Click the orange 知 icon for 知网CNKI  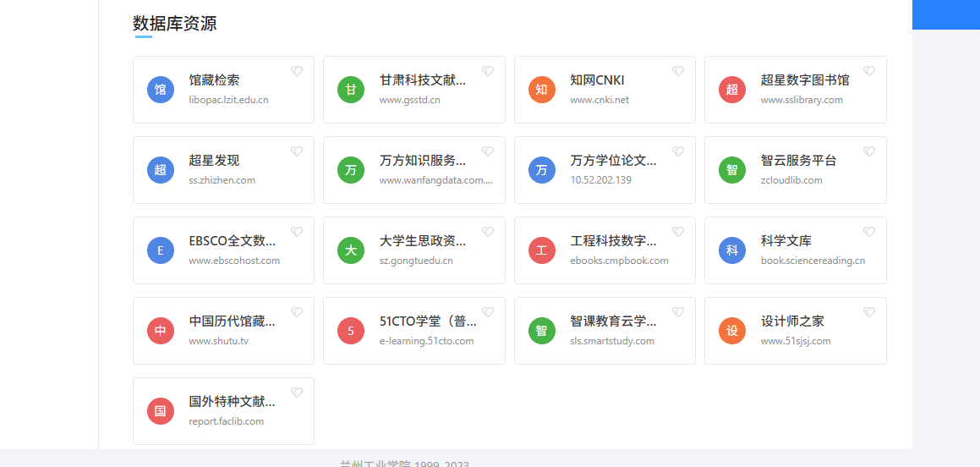(542, 90)
